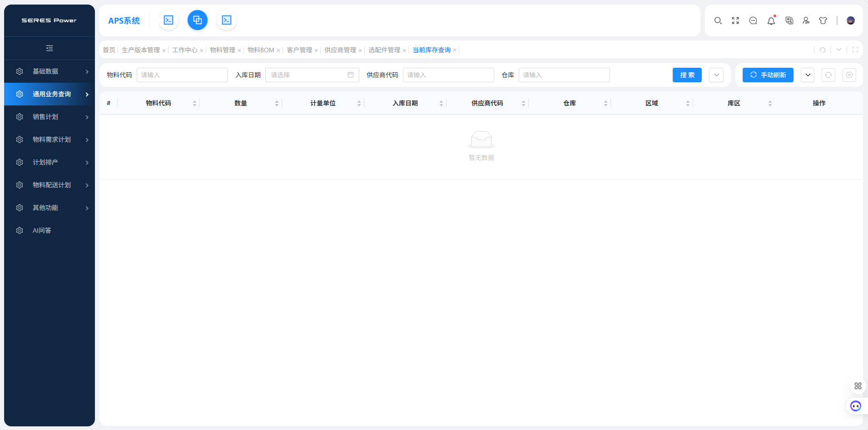Close the 物料管理 tab
This screenshot has width=868, height=430.
click(239, 50)
